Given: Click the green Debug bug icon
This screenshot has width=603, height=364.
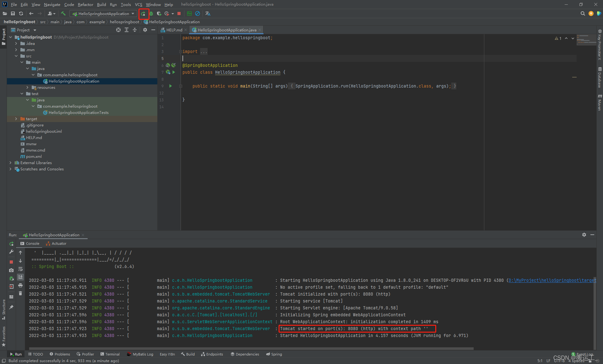Looking at the screenshot, I should (151, 14).
